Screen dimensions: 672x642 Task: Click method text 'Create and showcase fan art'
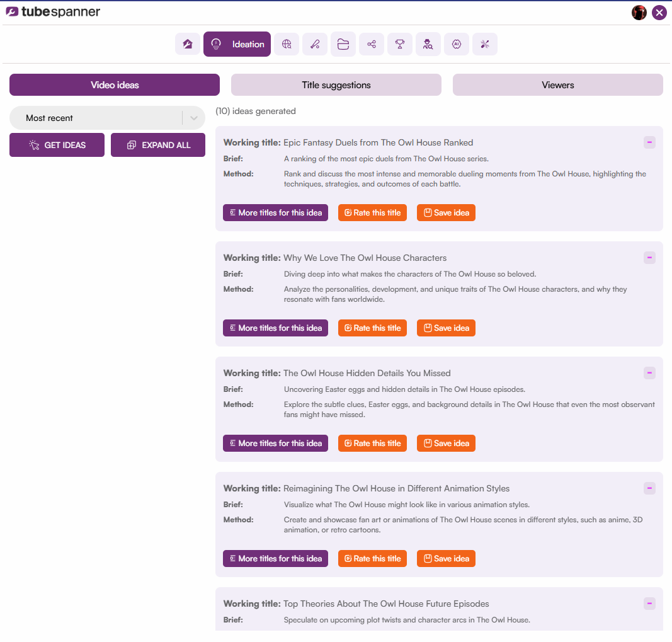click(x=464, y=525)
